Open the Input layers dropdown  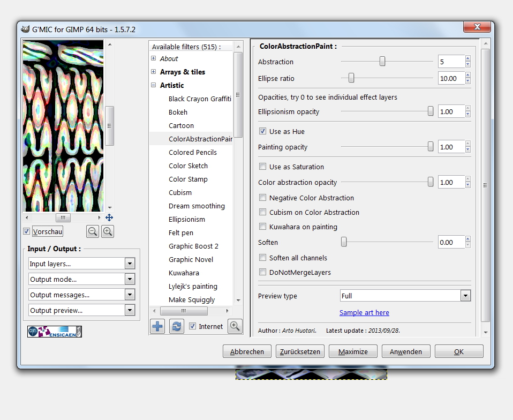(x=82, y=264)
